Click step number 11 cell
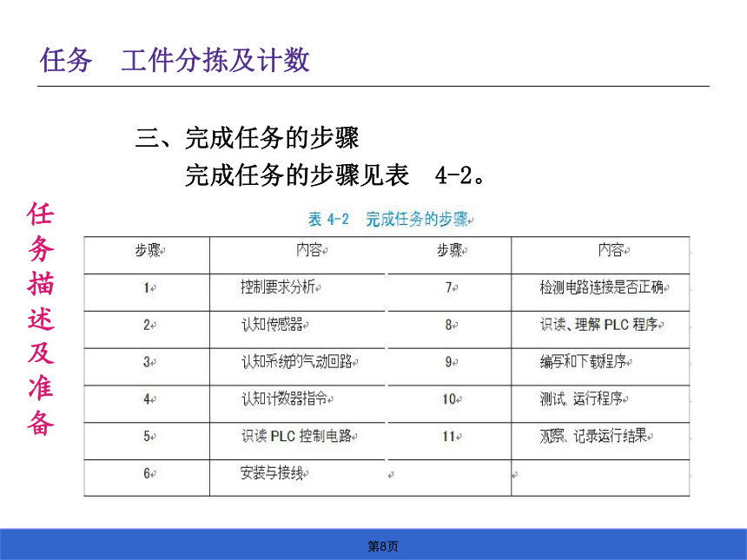This screenshot has width=747, height=560. [449, 441]
